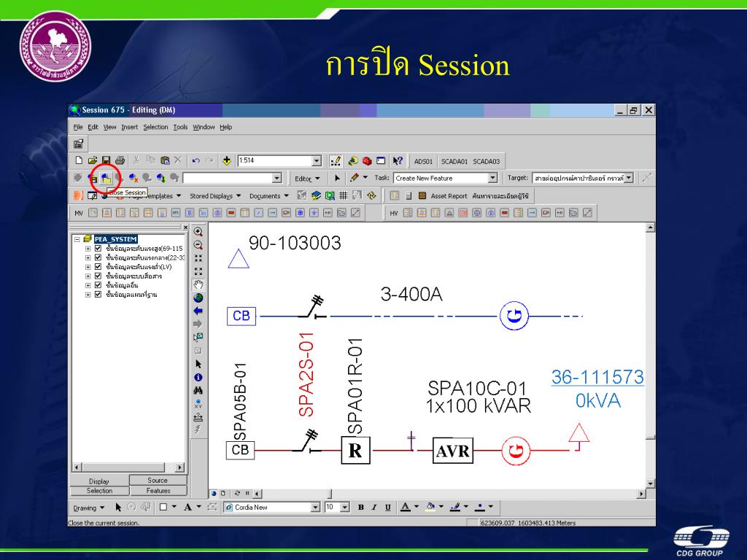Select the Measure ruler tool
This screenshot has width=747, height=560.
(x=198, y=418)
